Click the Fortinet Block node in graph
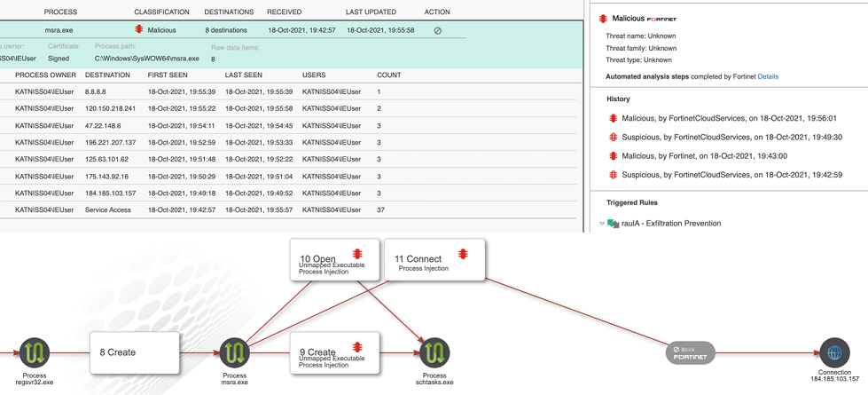The image size is (868, 395). point(691,353)
